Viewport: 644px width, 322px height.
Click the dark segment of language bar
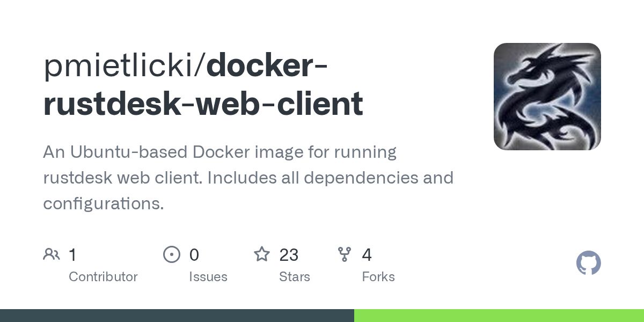coord(177,316)
